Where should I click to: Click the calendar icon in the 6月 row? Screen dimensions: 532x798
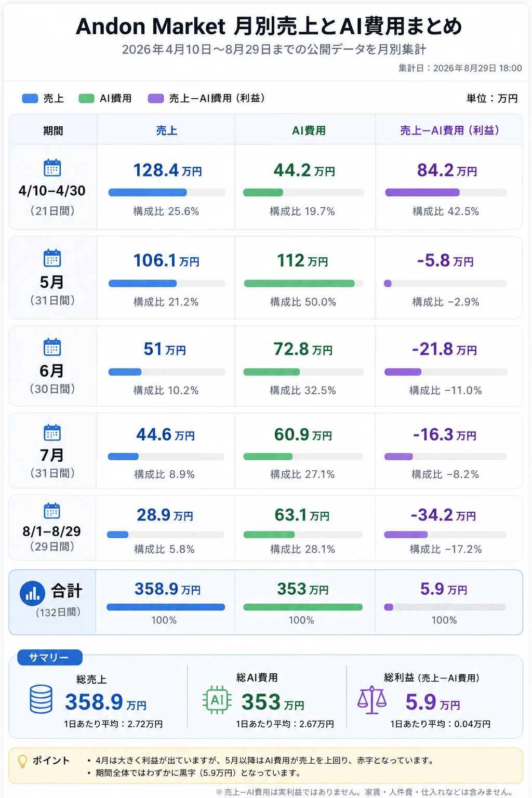pos(52,347)
